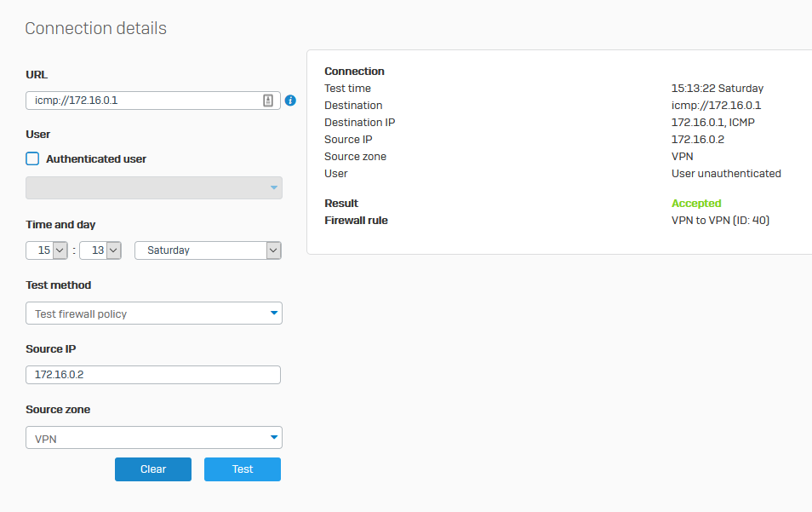The width and height of the screenshot is (812, 512).
Task: Open the 'Test firewall policy' method dropdown
Action: pos(154,314)
